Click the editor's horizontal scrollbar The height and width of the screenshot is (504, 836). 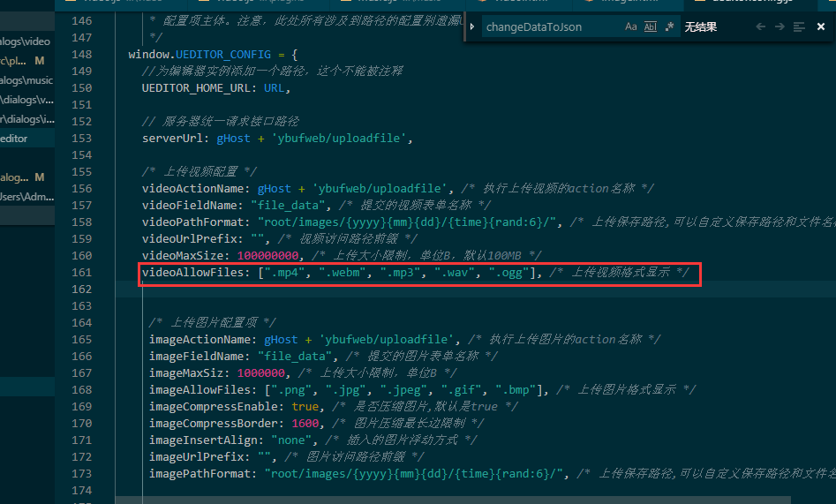tap(453, 500)
